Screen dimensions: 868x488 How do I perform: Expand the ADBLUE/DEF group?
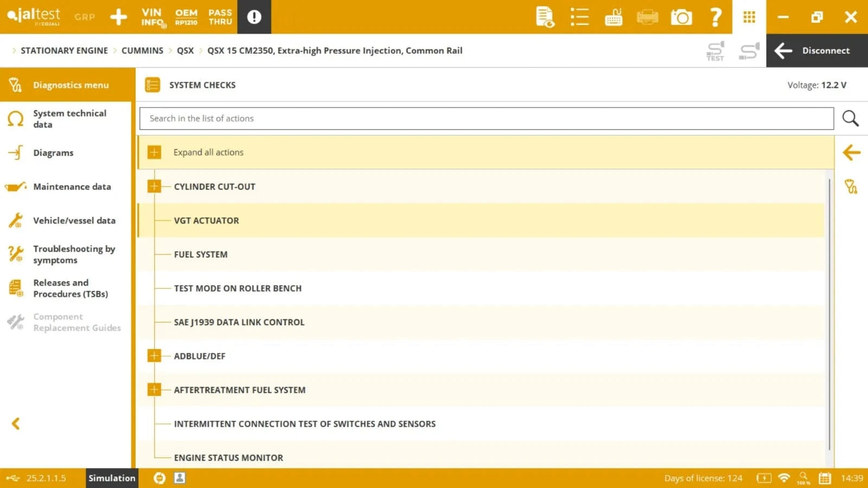[154, 356]
